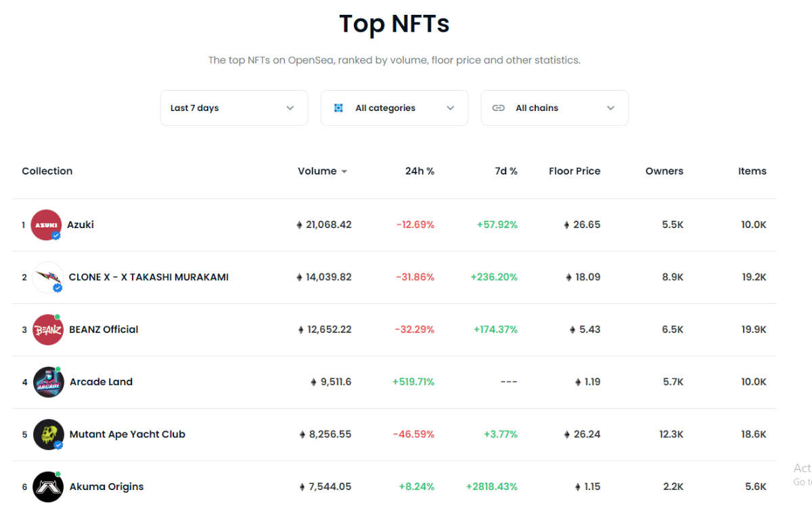812x511 pixels.
Task: Click the chain link icon beside All chains
Action: tap(499, 108)
